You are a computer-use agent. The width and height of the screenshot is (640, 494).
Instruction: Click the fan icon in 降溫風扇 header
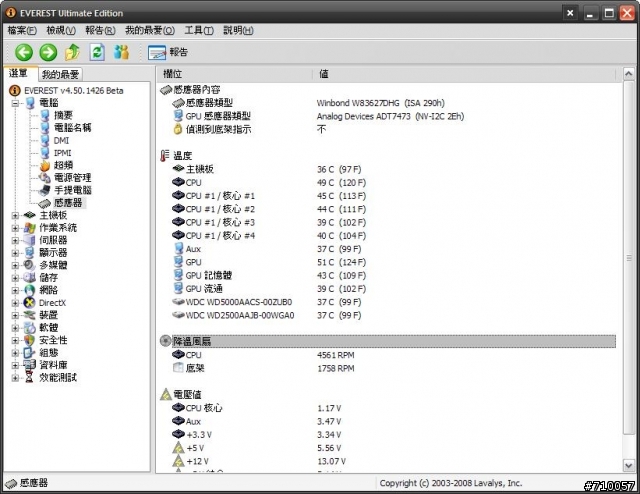[x=165, y=341]
